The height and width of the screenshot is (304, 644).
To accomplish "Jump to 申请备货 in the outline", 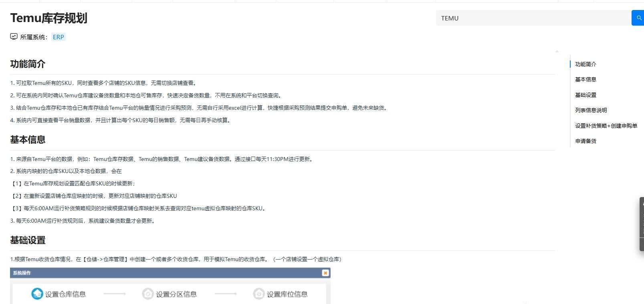I will (x=585, y=141).
